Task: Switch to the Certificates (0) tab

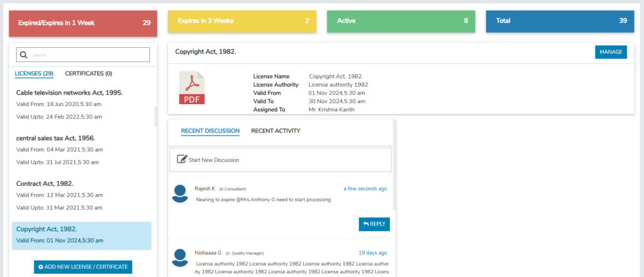Action: tap(89, 73)
